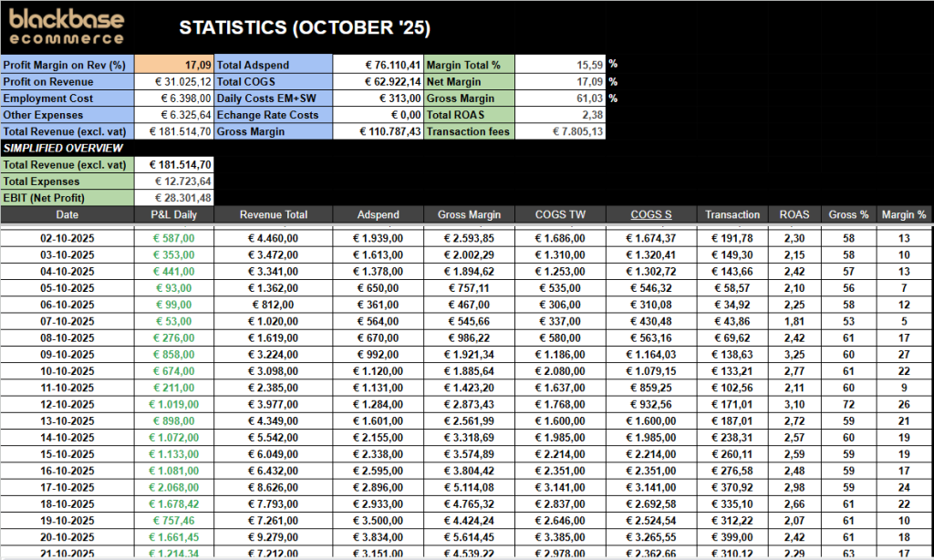The height and width of the screenshot is (560, 934).
Task: Select the Margin % column header
Action: (904, 214)
